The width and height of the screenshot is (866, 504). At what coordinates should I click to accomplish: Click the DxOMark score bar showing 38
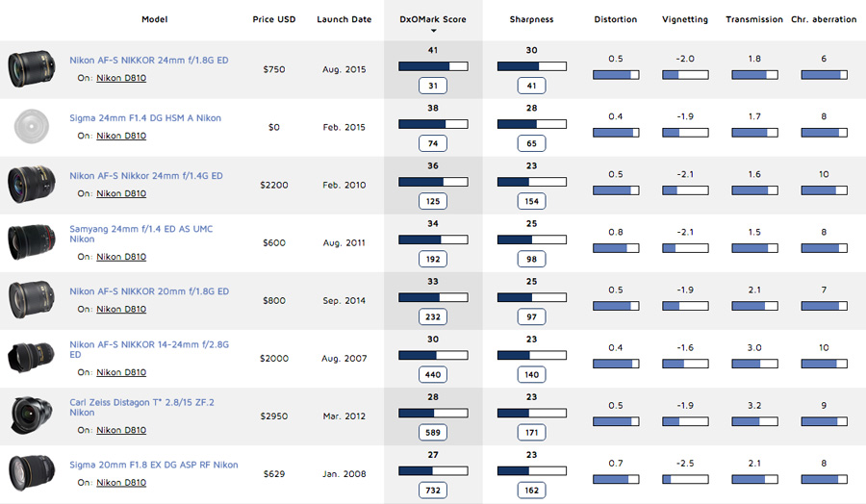433,124
